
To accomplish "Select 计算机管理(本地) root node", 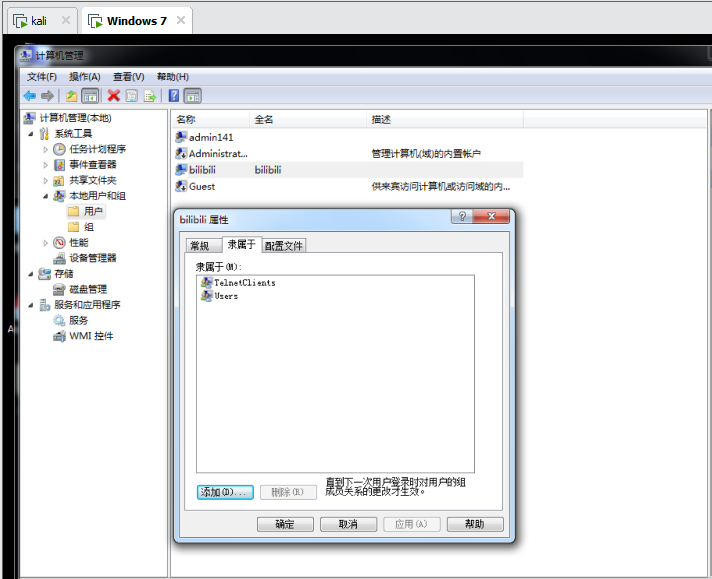I will coord(75,118).
